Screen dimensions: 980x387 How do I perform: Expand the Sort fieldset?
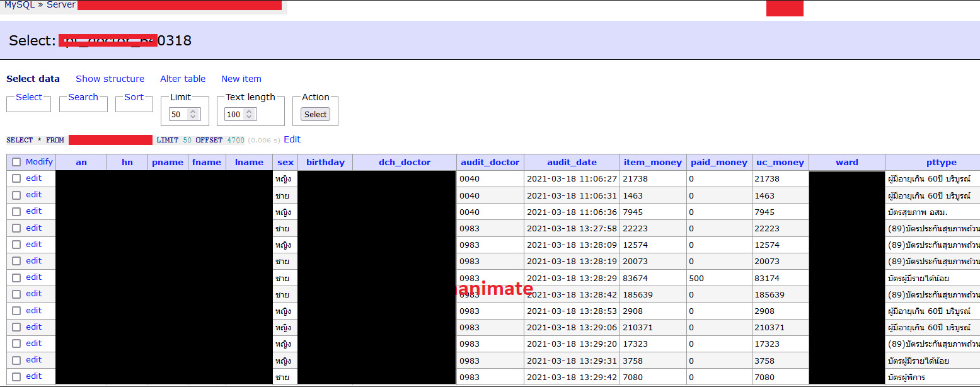[134, 97]
